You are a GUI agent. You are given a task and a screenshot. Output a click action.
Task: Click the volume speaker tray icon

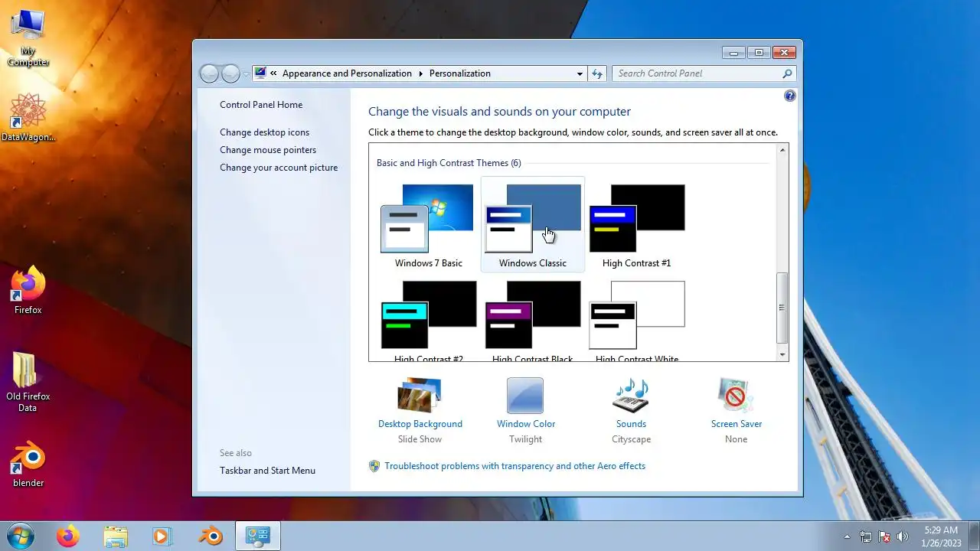[x=903, y=536]
